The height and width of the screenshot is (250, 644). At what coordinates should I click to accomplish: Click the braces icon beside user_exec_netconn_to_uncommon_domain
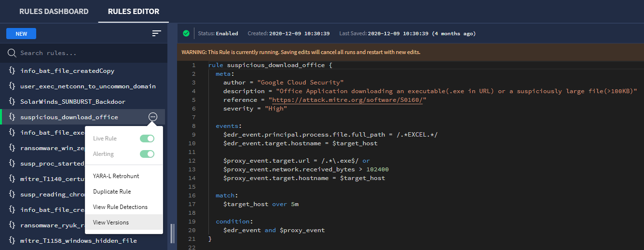pos(12,86)
